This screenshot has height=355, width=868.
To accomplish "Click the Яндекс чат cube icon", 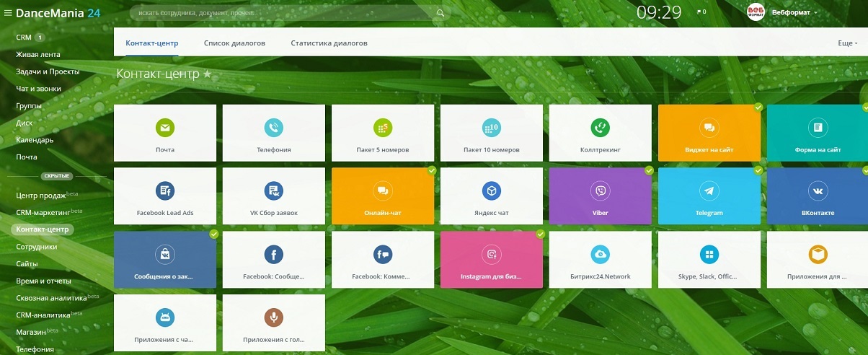I will click(491, 190).
